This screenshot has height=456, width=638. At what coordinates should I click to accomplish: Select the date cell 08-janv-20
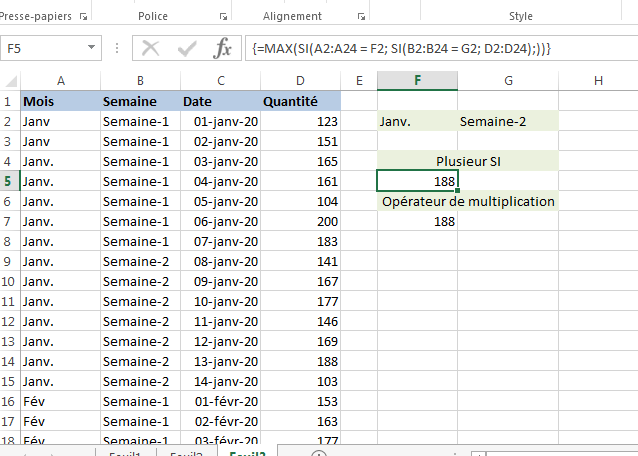pos(220,261)
